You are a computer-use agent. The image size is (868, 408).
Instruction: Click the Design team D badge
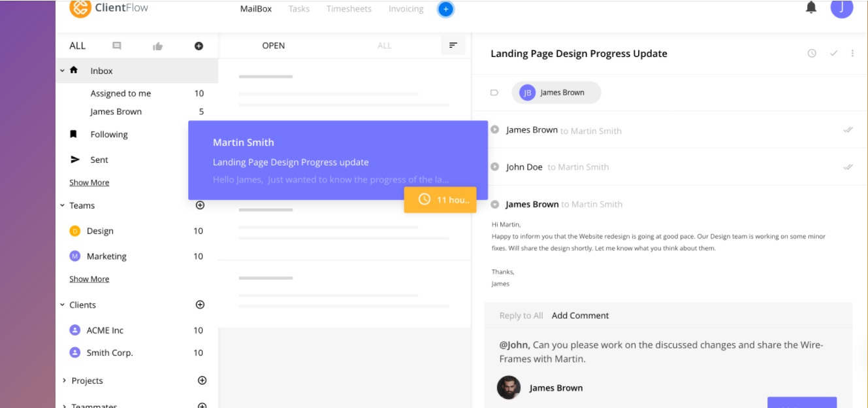coord(74,231)
